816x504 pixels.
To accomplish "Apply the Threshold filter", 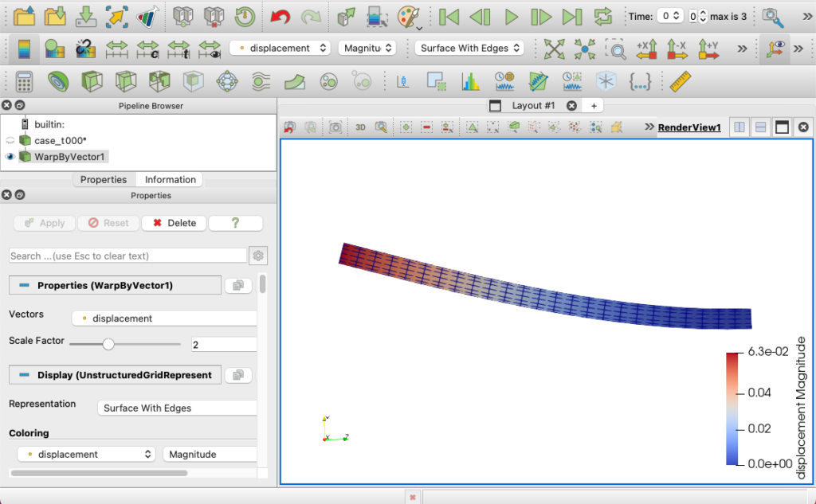I will 159,82.
